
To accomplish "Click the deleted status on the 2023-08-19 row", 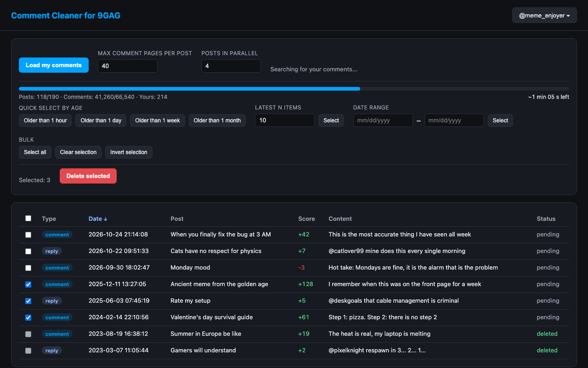I will coord(547,334).
